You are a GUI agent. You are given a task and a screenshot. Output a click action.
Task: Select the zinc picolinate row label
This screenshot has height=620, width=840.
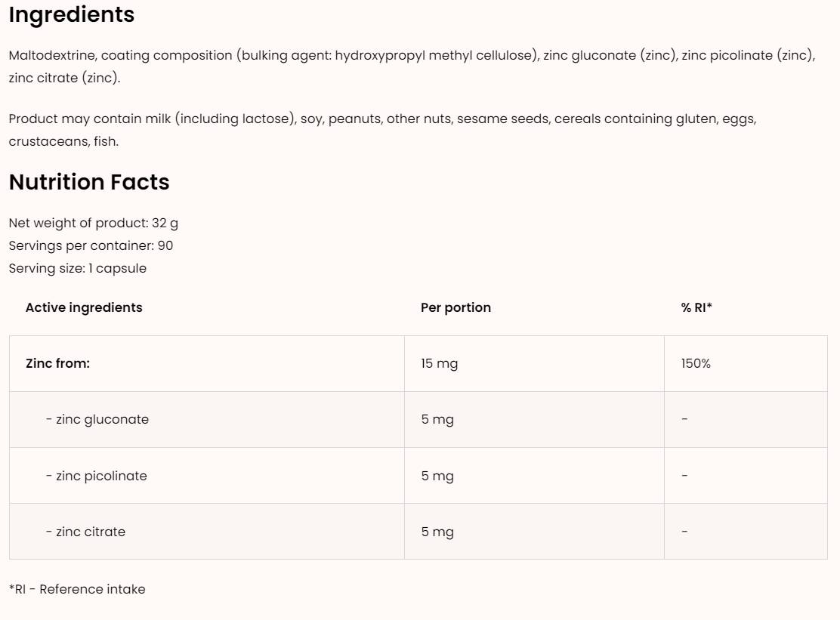point(97,476)
